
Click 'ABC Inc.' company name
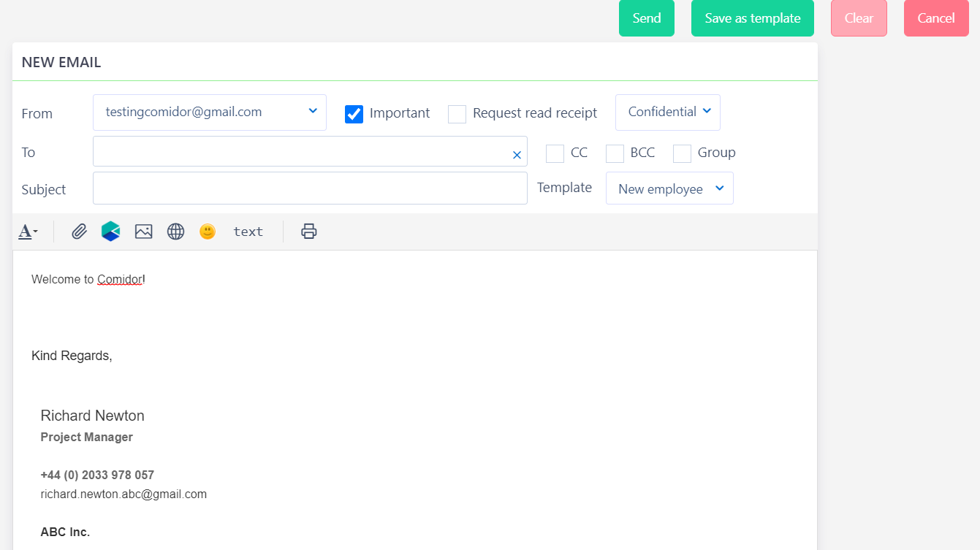[x=65, y=532]
